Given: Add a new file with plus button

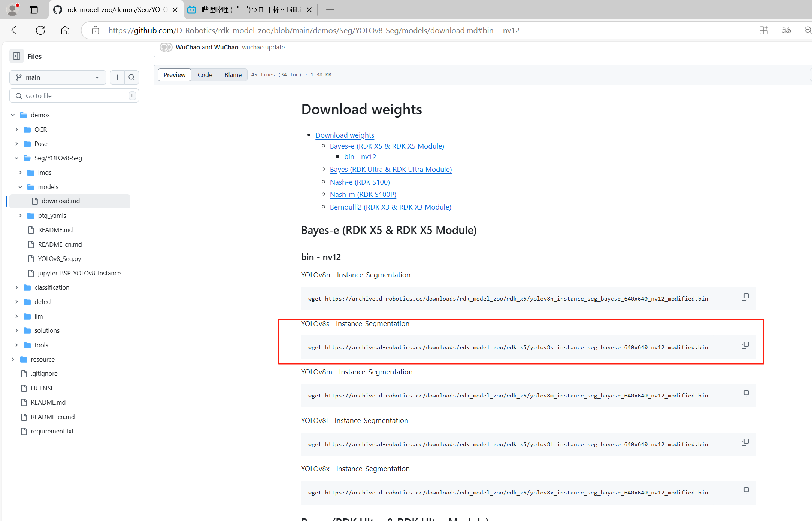Looking at the screenshot, I should [x=117, y=77].
